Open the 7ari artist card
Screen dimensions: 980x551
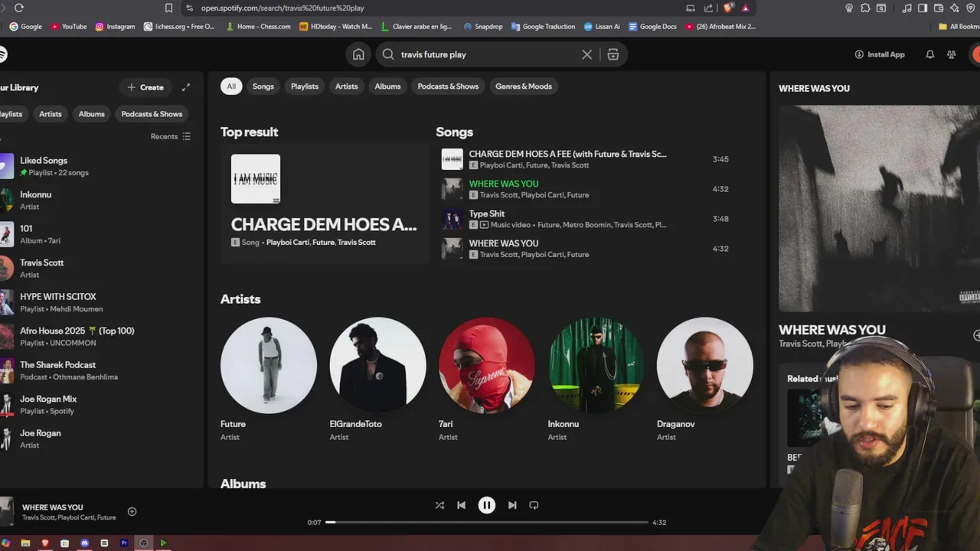coord(487,380)
